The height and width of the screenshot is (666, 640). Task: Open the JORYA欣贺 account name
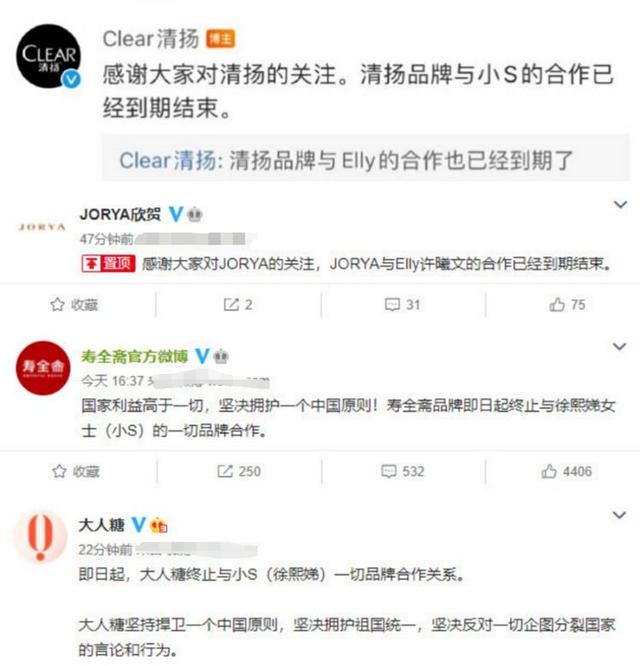[120, 214]
